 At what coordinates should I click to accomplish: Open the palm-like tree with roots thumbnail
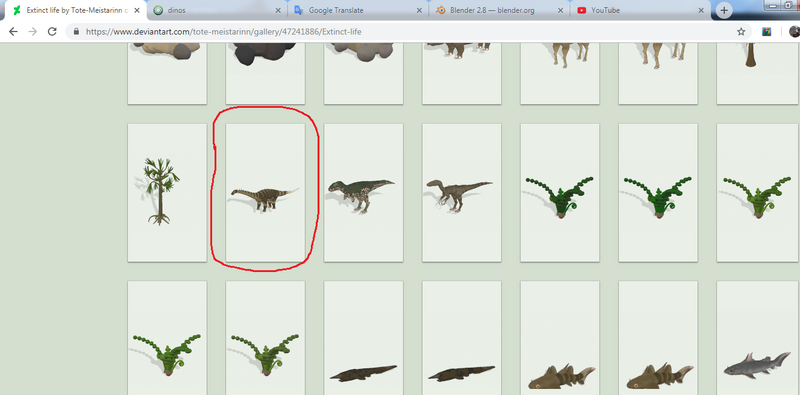coord(167,192)
